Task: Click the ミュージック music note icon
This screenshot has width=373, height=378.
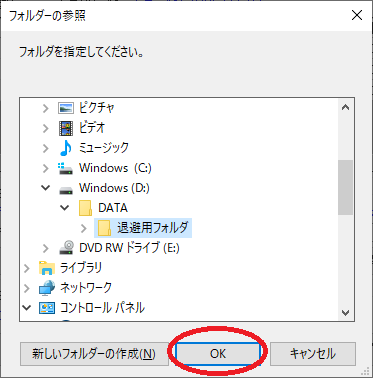Action: 66,148
